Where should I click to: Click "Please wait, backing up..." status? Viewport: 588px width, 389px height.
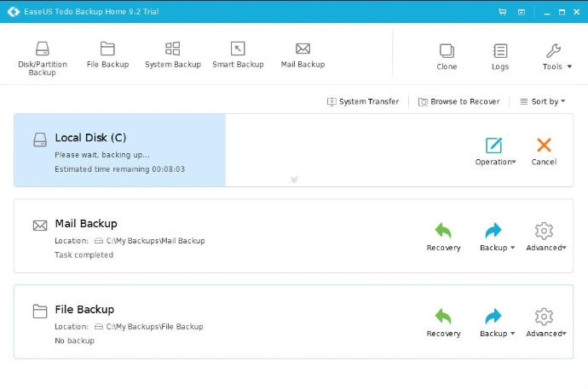(102, 155)
